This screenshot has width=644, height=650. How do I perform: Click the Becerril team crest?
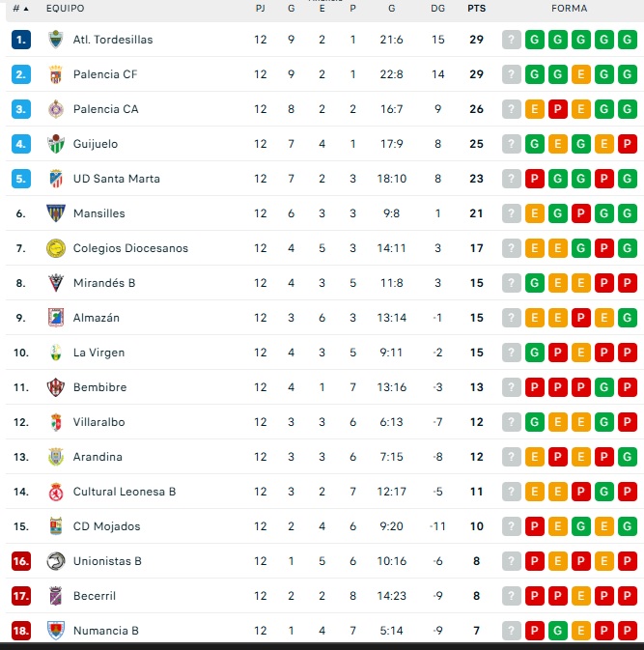pyautogui.click(x=55, y=596)
